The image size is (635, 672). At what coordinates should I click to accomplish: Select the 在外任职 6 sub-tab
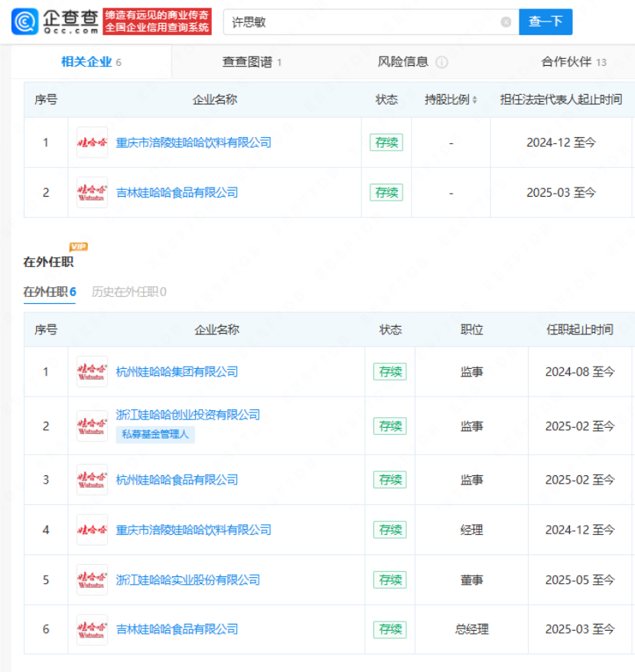(x=50, y=292)
